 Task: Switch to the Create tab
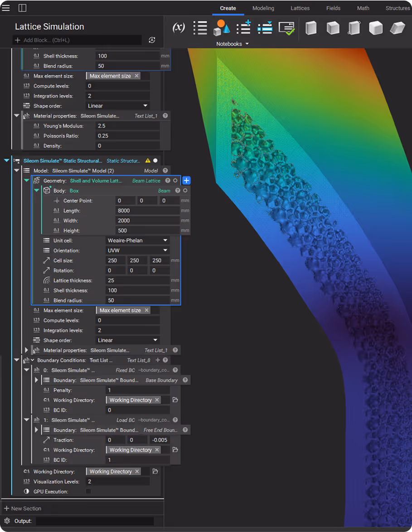point(228,8)
